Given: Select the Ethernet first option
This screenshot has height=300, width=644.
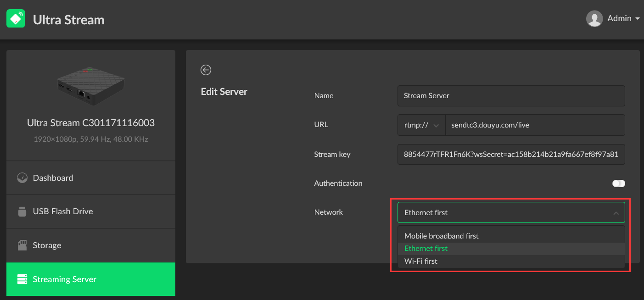Looking at the screenshot, I should coord(426,248).
